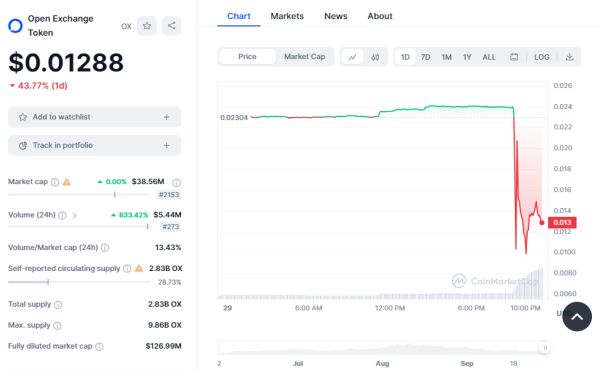Switch to the Markets tab

[x=287, y=16]
